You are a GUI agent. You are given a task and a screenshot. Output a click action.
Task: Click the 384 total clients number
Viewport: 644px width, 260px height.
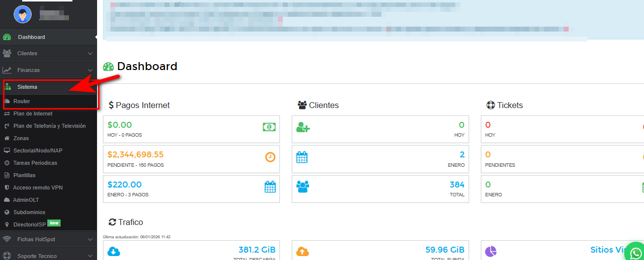[x=457, y=185]
